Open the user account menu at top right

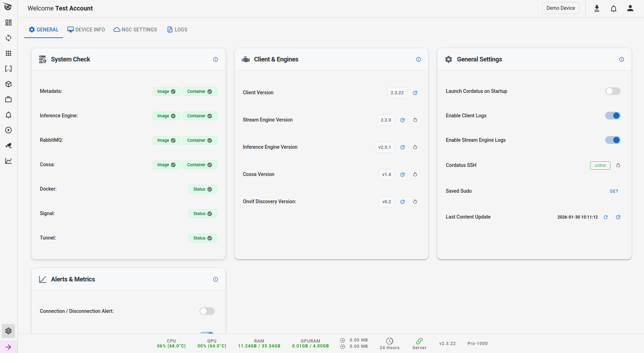pos(630,8)
